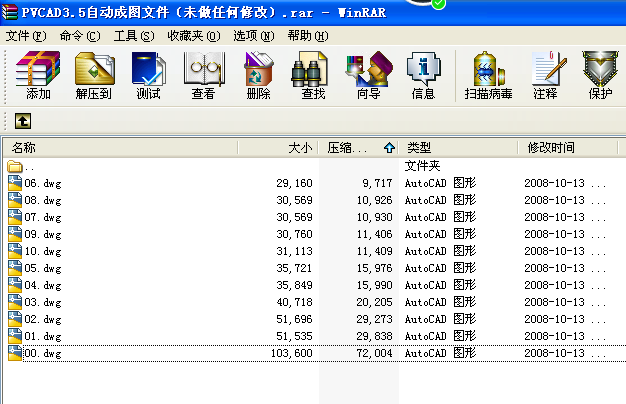Open the 查看 (View) tool
Viewport: 626px width, 404px height.
[x=204, y=75]
